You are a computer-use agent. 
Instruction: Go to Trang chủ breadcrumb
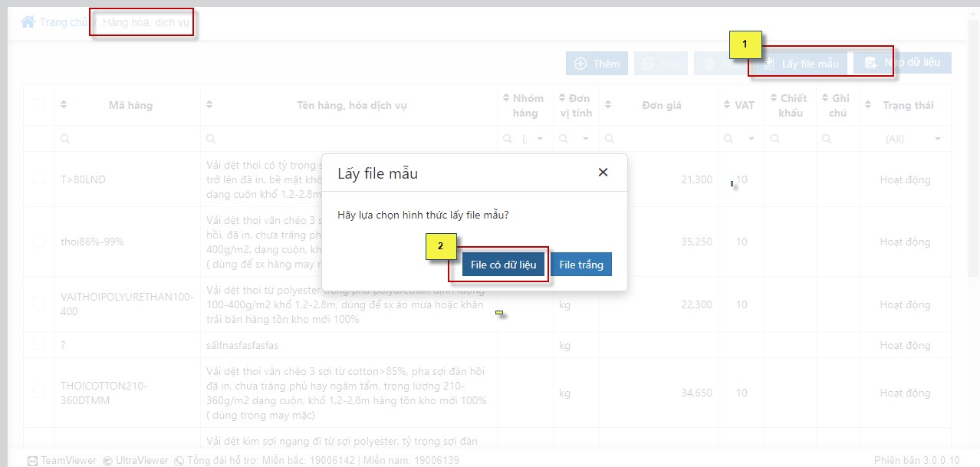(64, 22)
